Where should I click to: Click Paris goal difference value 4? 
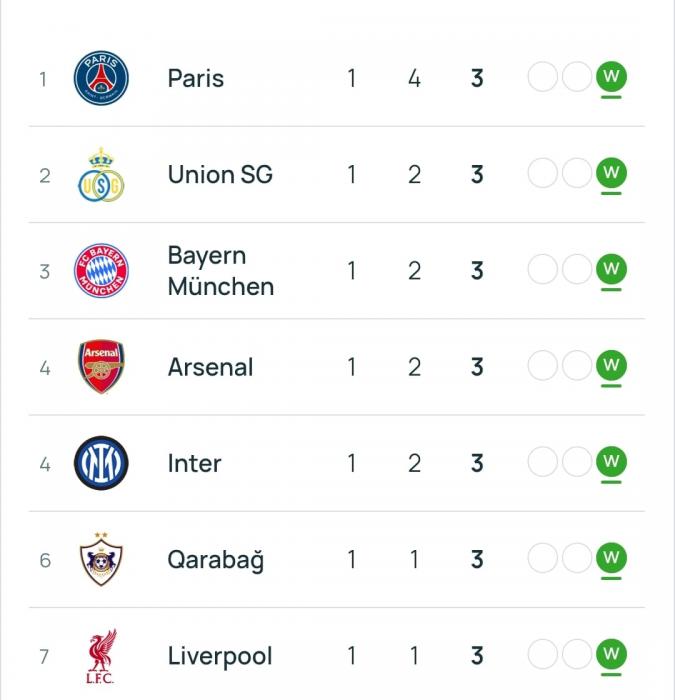tap(414, 79)
